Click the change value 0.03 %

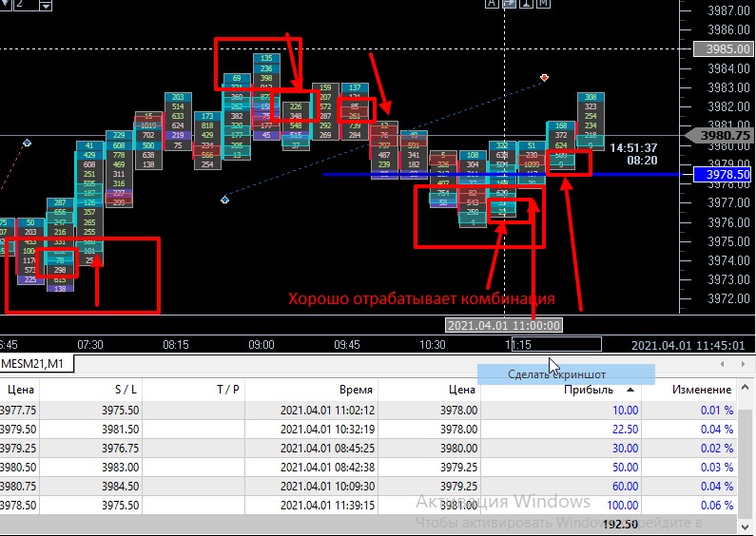716,467
